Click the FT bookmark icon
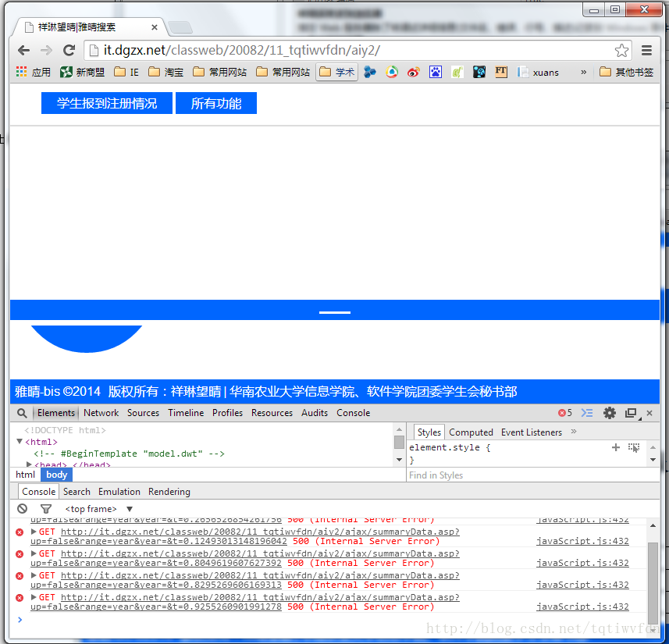Image resolution: width=669 pixels, height=644 pixels. pyautogui.click(x=501, y=72)
